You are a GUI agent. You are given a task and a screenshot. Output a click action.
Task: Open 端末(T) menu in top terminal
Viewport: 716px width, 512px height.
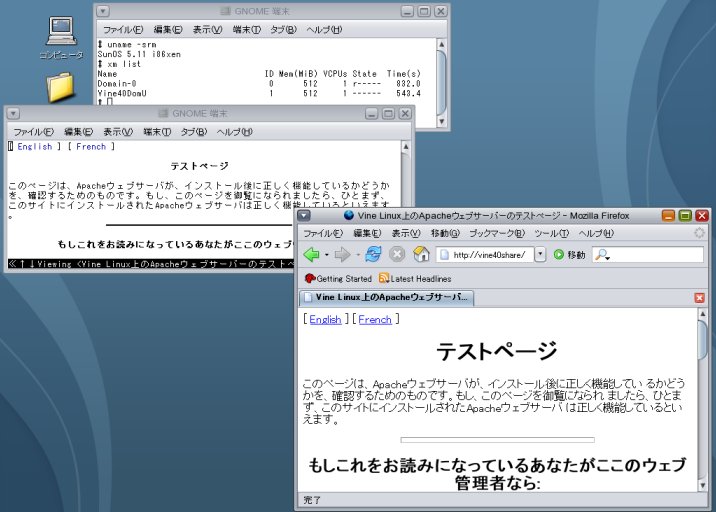(247, 30)
